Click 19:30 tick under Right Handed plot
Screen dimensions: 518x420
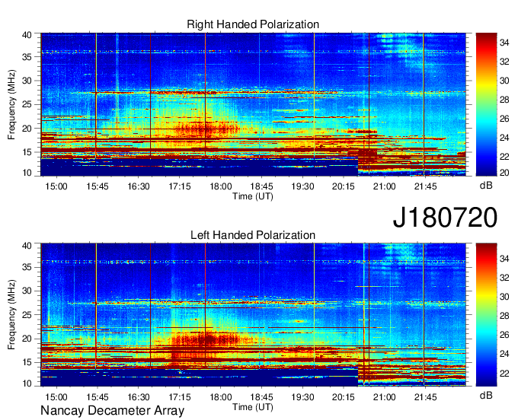click(302, 186)
